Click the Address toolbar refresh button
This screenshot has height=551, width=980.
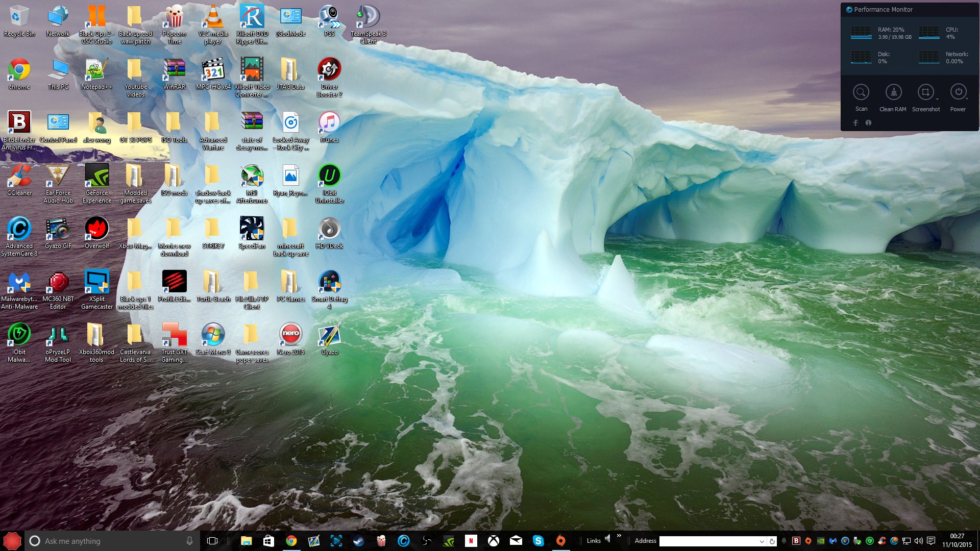[772, 541]
